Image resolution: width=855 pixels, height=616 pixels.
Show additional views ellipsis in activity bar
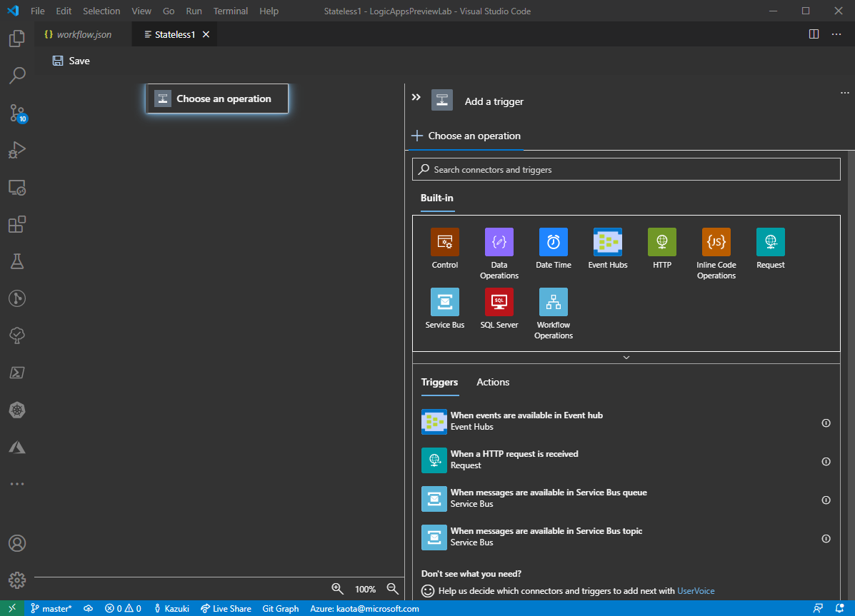coord(17,484)
